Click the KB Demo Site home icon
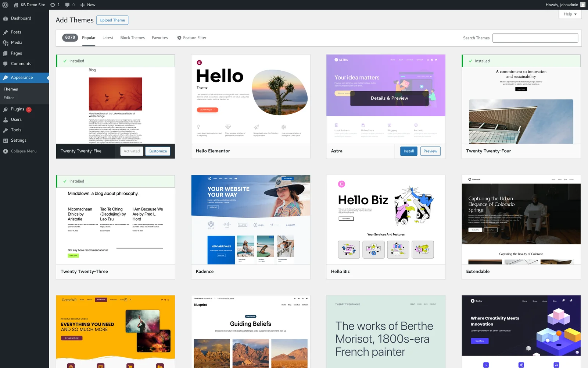 (x=16, y=5)
